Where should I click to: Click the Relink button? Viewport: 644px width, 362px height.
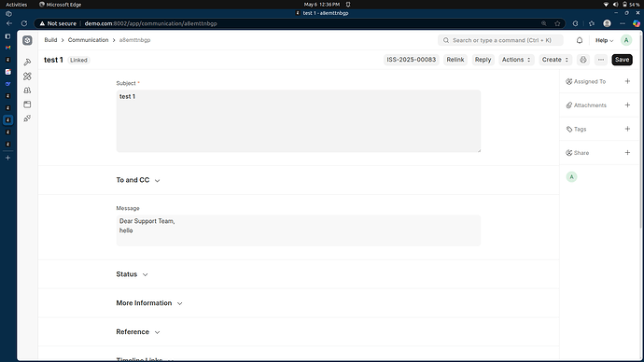[455, 60]
